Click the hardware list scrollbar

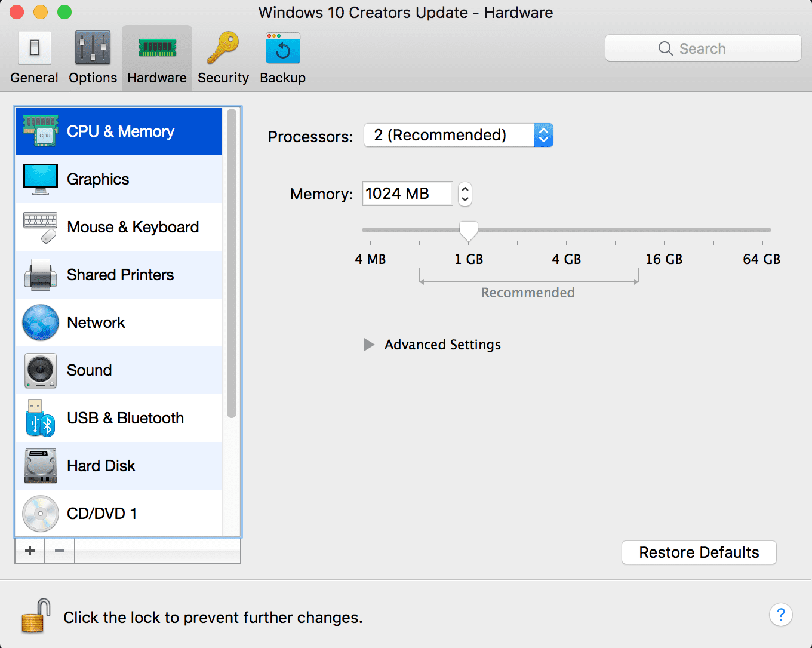pos(232,263)
